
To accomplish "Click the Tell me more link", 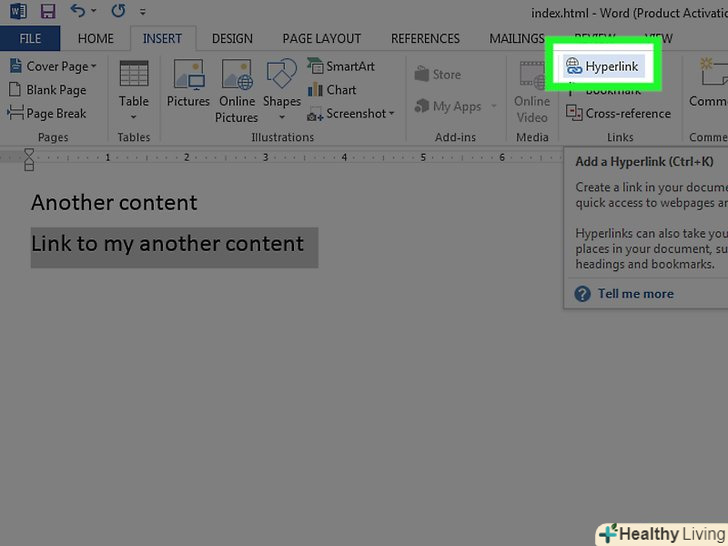I will pos(635,294).
